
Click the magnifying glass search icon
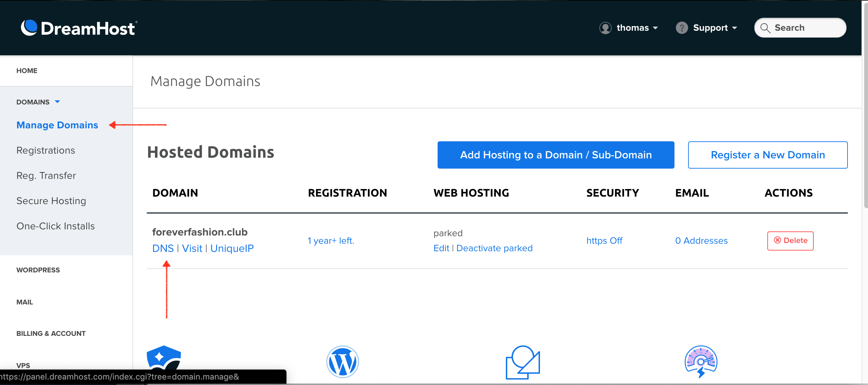[x=765, y=28]
